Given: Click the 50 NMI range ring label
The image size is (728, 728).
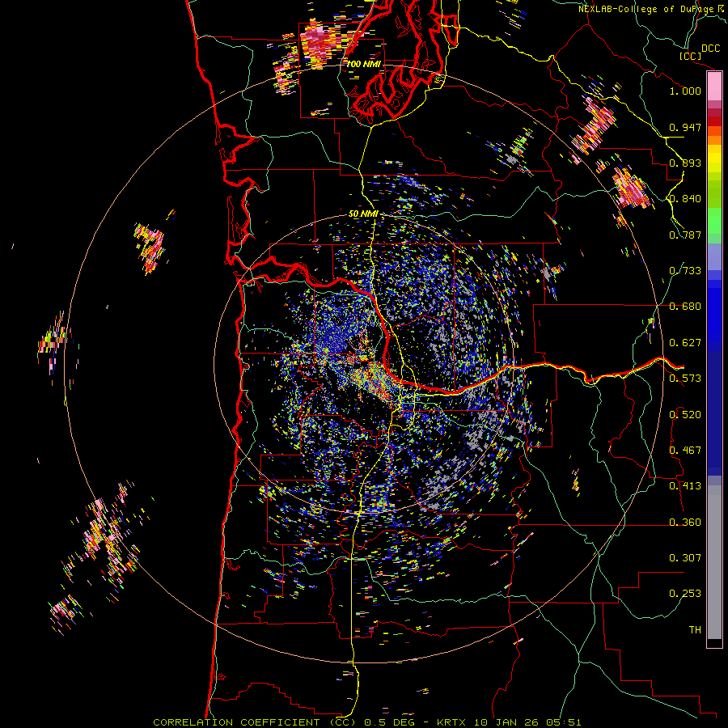Looking at the screenshot, I should point(363,214).
